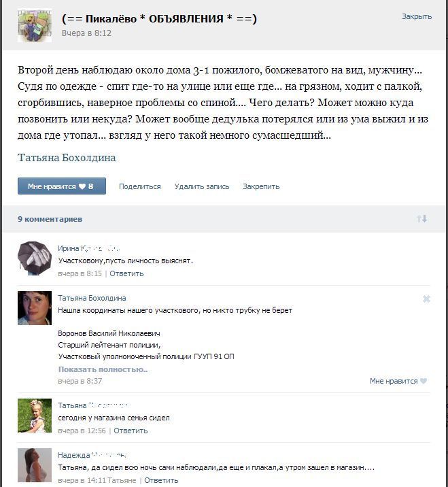448x487 pixels.
Task: Expand comment via Показать полностью
Action: coord(103,369)
